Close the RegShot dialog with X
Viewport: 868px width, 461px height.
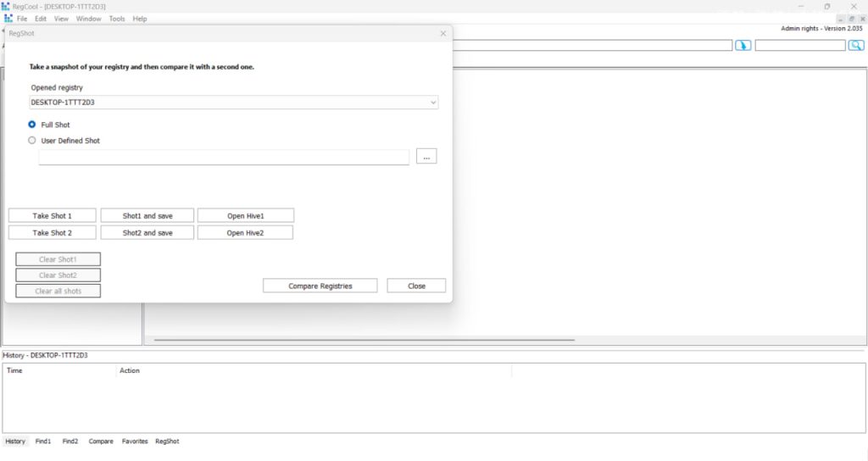point(442,33)
